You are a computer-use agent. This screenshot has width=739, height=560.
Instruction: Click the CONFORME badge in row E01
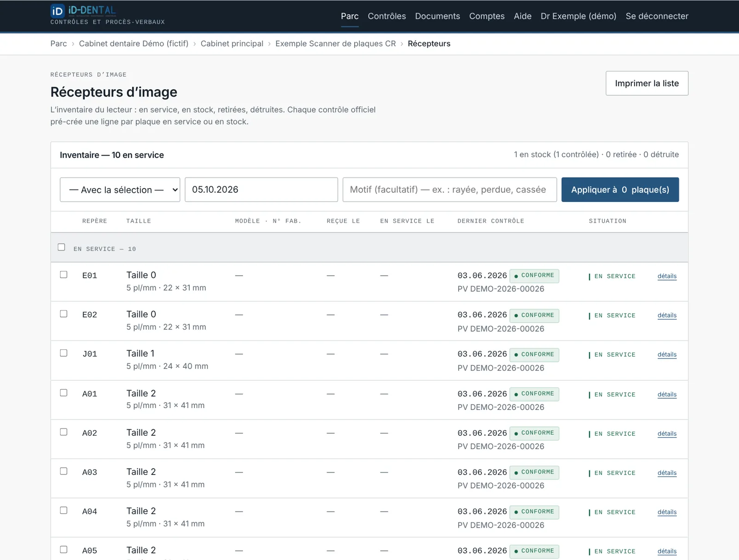[x=534, y=276]
